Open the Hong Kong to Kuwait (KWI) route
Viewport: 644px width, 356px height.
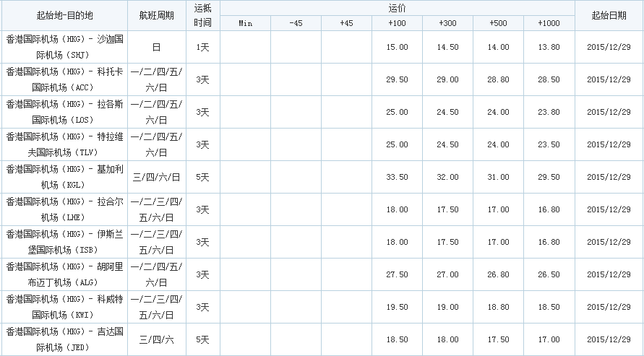64,307
